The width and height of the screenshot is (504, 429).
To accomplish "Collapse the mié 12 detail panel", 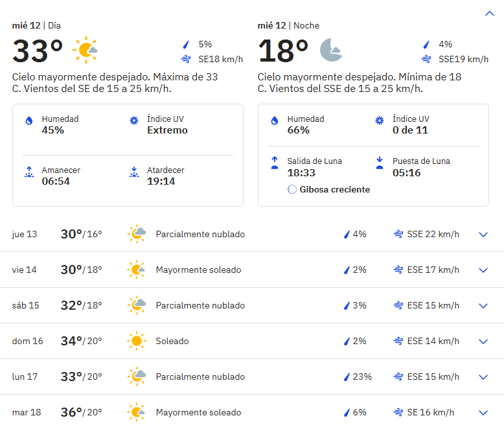I will click(489, 14).
